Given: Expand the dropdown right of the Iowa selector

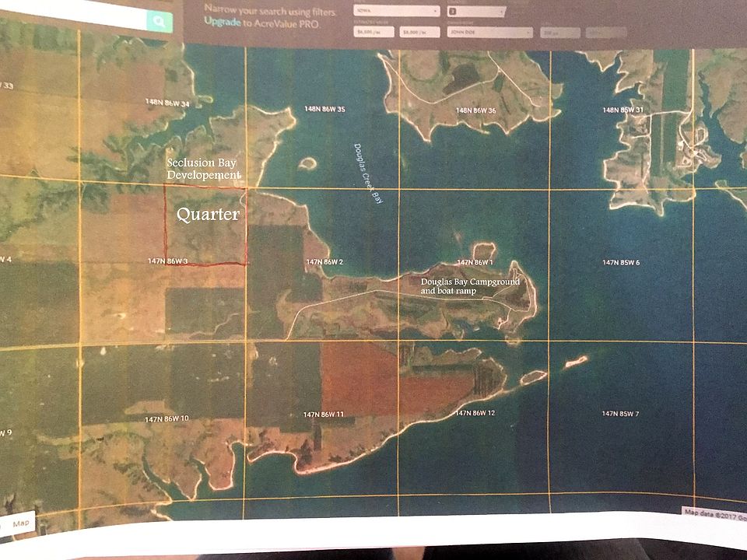Looking at the screenshot, I should pyautogui.click(x=476, y=11).
